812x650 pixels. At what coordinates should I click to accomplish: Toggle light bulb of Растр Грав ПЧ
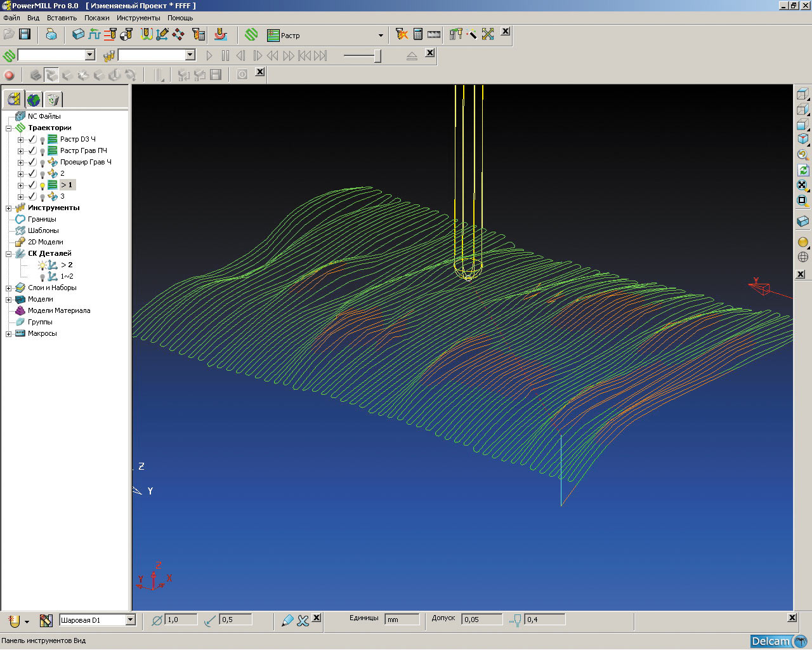(x=43, y=151)
